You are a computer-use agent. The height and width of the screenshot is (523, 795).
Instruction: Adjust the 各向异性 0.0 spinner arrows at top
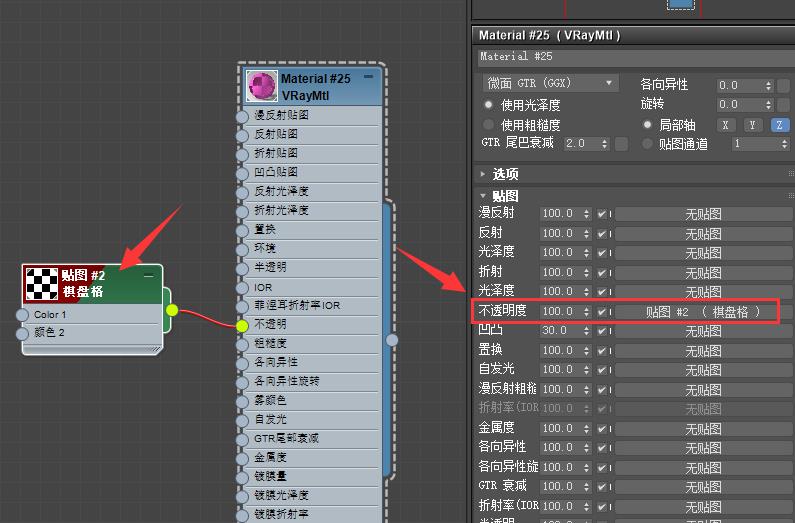[769, 86]
